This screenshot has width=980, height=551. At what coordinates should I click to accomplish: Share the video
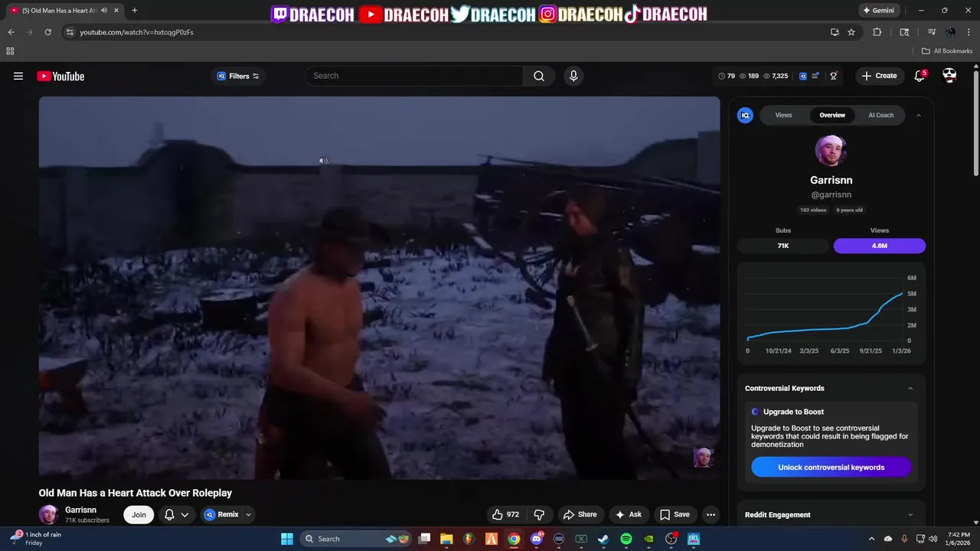(x=580, y=514)
